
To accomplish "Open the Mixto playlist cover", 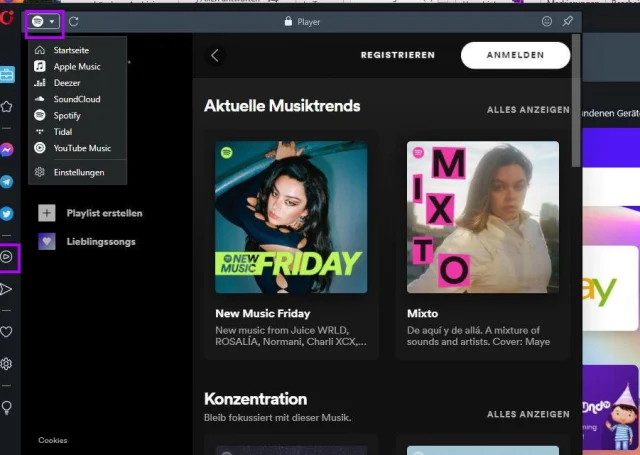I will pos(483,217).
